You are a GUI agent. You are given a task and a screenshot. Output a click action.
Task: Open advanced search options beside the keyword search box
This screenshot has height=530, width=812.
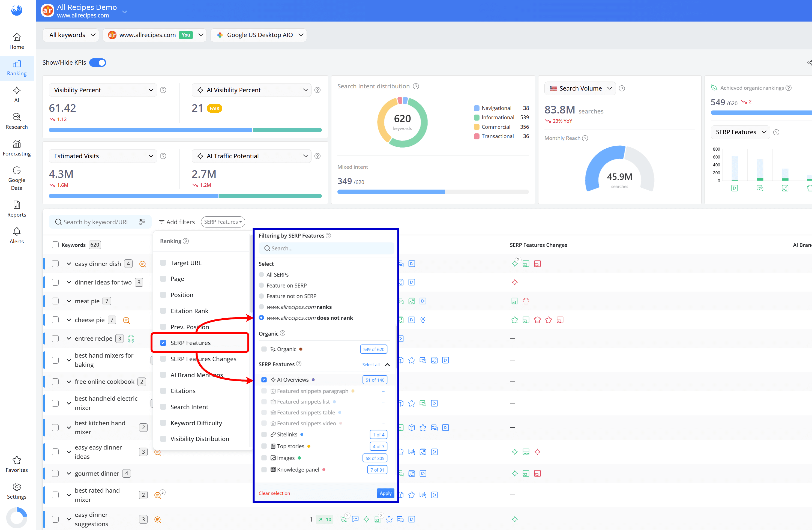pyautogui.click(x=142, y=221)
